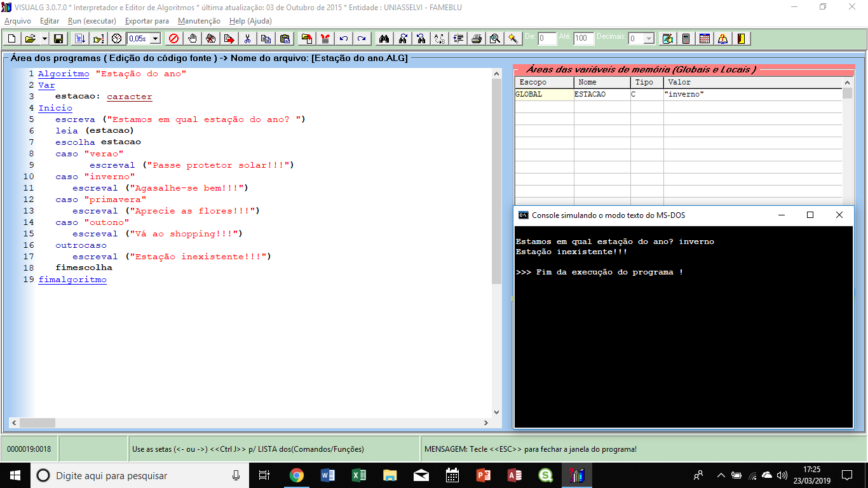
Task: Open print preview magnifier
Action: click(494, 39)
